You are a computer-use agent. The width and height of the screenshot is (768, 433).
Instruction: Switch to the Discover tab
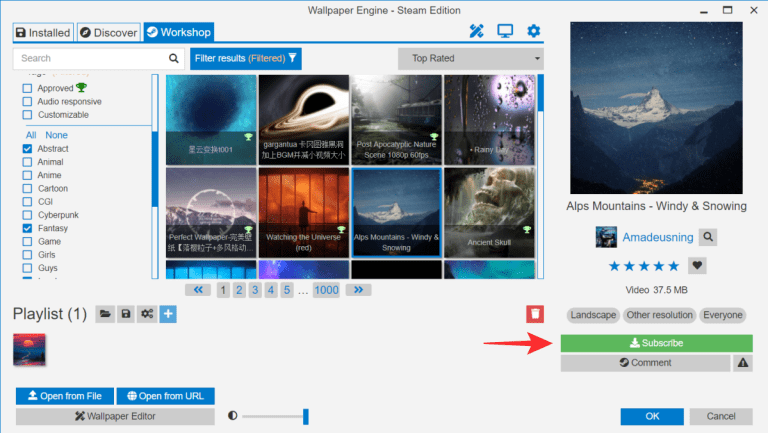click(x=109, y=32)
